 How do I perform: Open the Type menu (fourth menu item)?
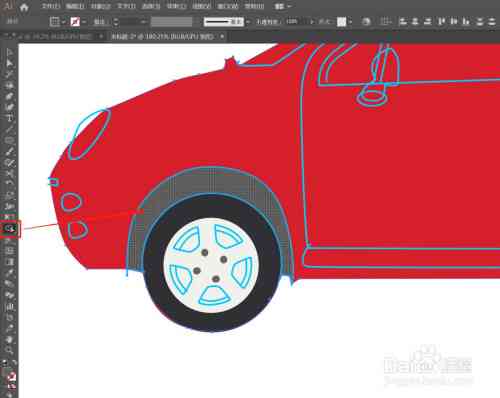pos(126,6)
